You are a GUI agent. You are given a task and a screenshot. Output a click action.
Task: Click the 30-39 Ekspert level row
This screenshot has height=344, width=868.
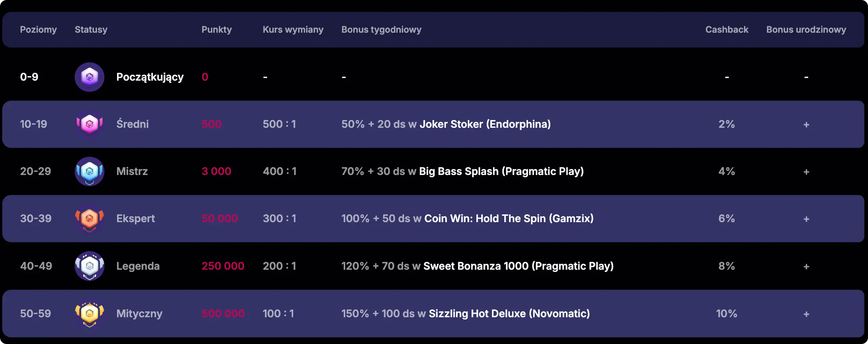click(36, 218)
